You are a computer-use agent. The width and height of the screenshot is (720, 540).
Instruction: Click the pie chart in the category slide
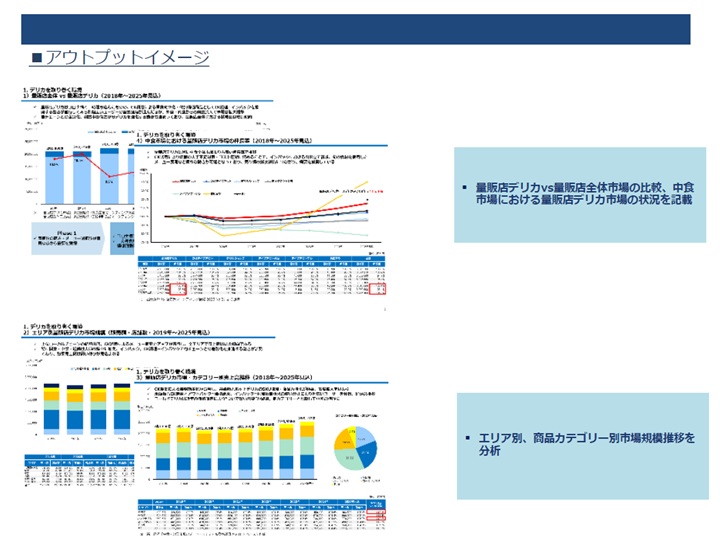coord(355,448)
